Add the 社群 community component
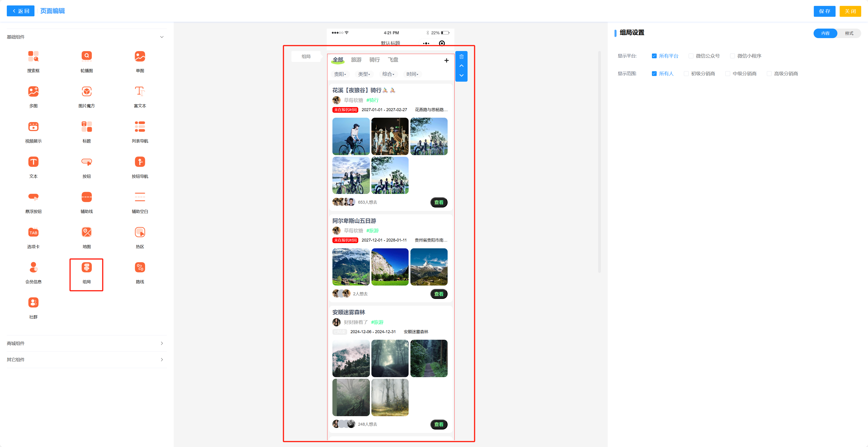Image resolution: width=868 pixels, height=447 pixels. point(33,303)
